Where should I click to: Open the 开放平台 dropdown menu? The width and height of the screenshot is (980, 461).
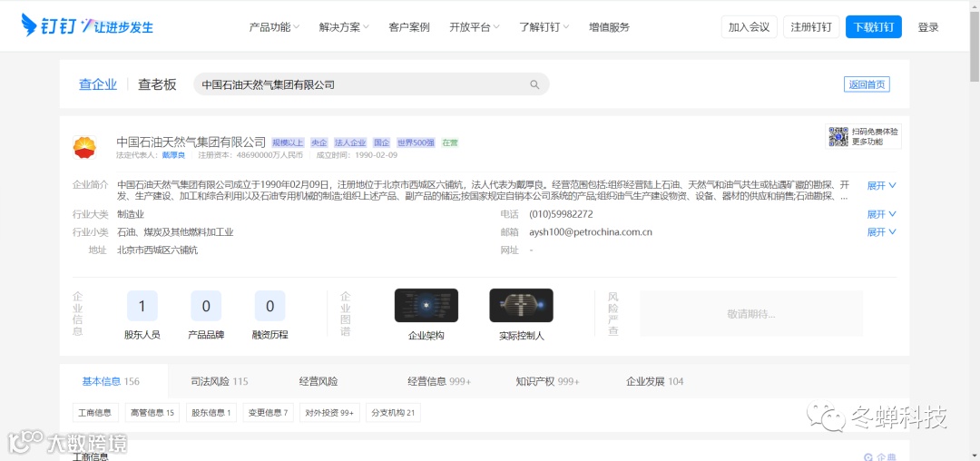475,27
